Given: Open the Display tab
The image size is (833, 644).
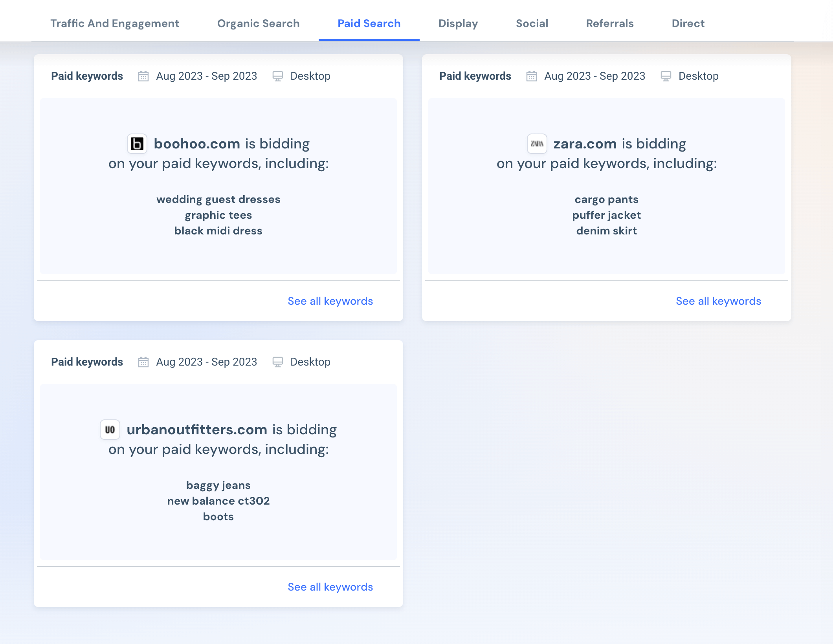Looking at the screenshot, I should tap(458, 23).
